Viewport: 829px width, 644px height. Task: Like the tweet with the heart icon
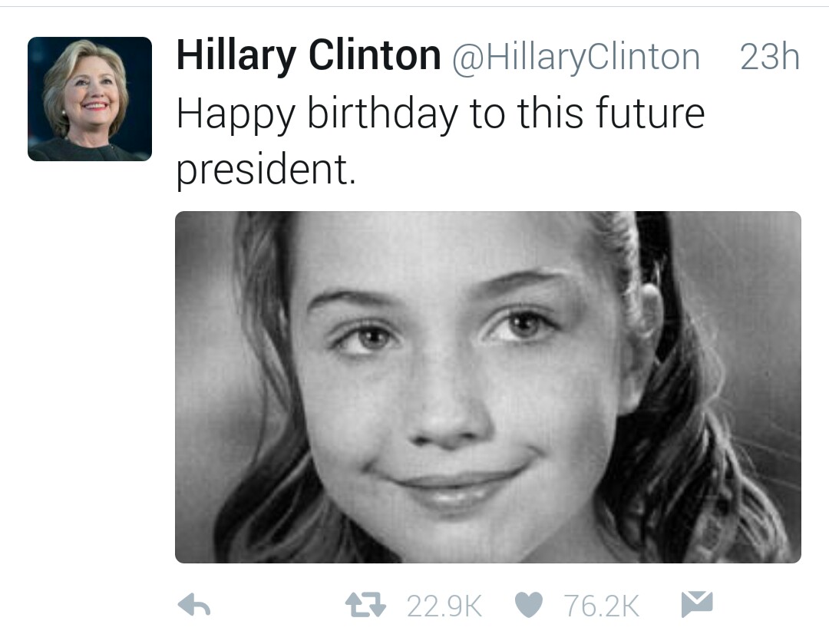coord(530,606)
